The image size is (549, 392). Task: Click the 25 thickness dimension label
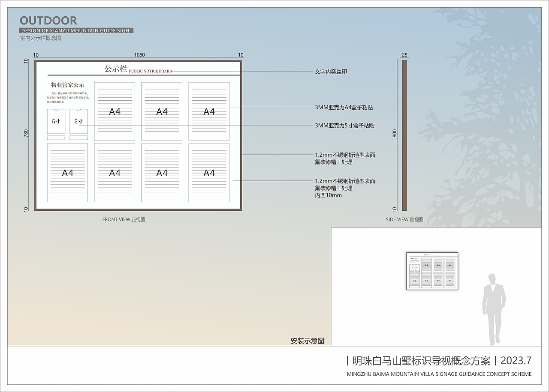pos(404,54)
